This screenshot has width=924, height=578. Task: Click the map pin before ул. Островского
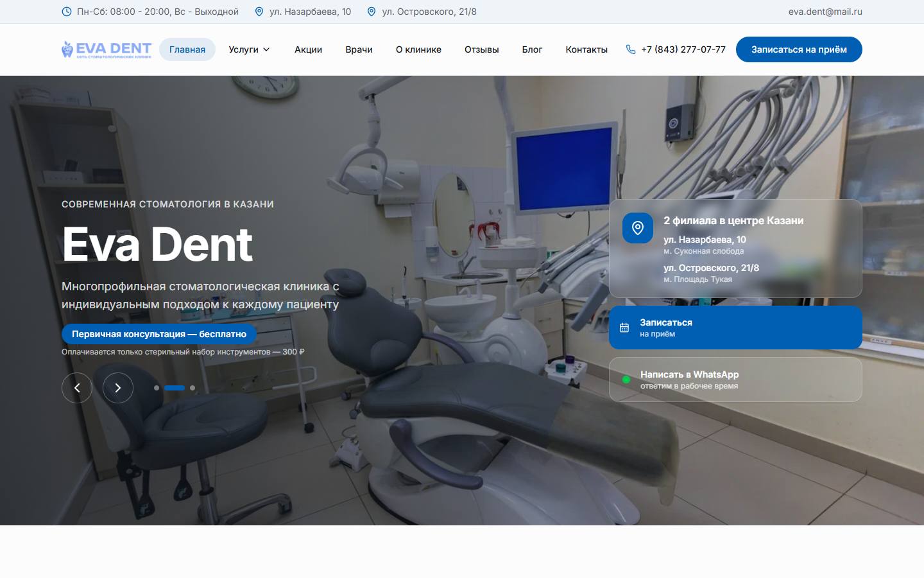tap(372, 12)
